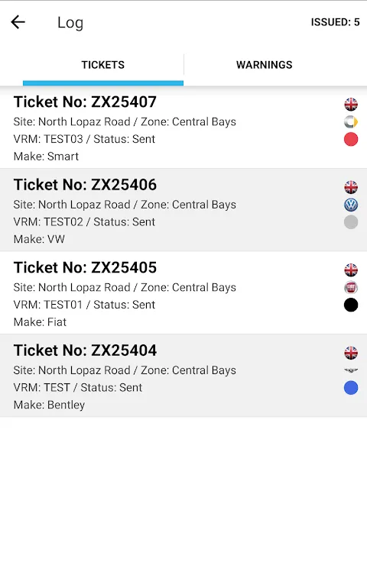This screenshot has width=367, height=588.
Task: Click Bentley wings logo on ticket ZX25404
Action: (x=351, y=370)
